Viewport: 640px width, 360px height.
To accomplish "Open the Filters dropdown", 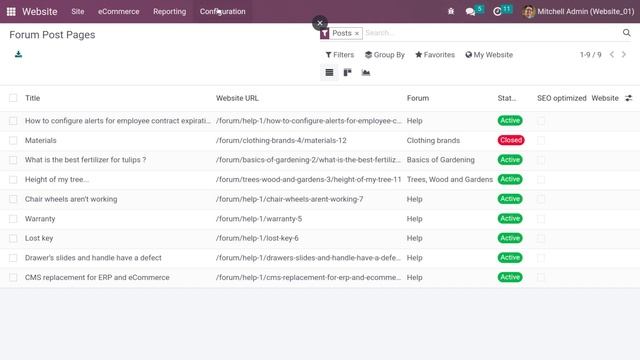I will (x=340, y=55).
